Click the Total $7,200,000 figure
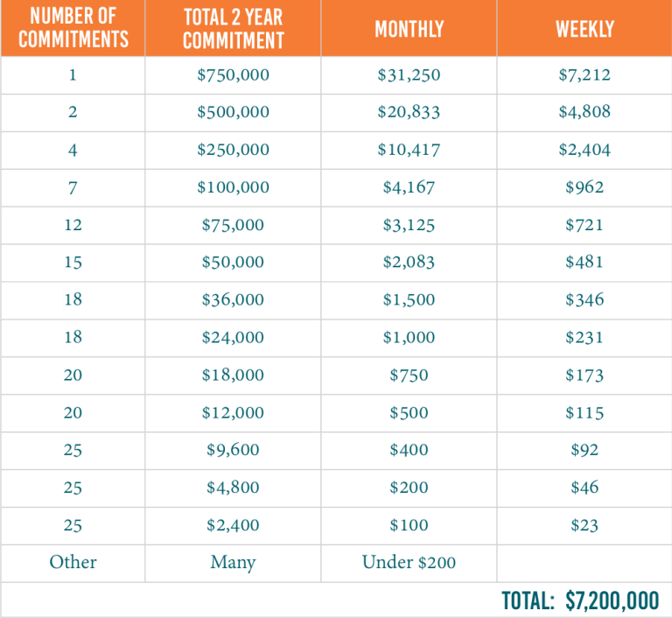672x618 pixels. click(x=580, y=600)
